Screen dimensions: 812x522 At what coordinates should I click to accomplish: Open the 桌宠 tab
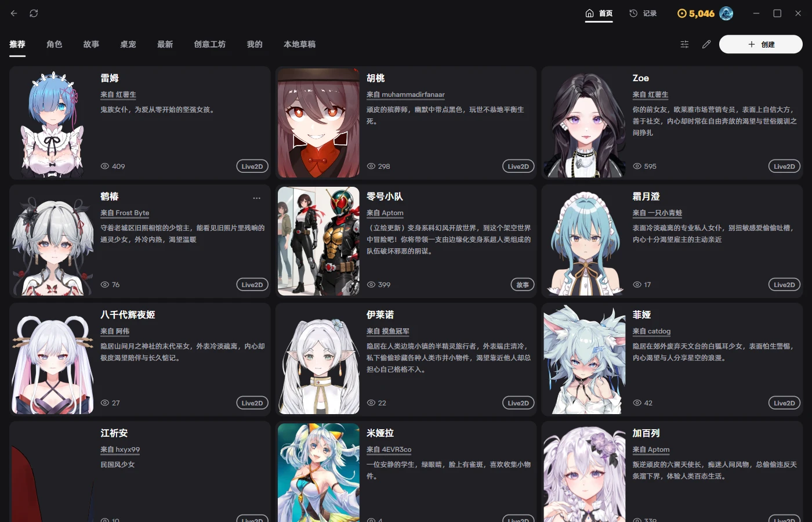[128, 44]
